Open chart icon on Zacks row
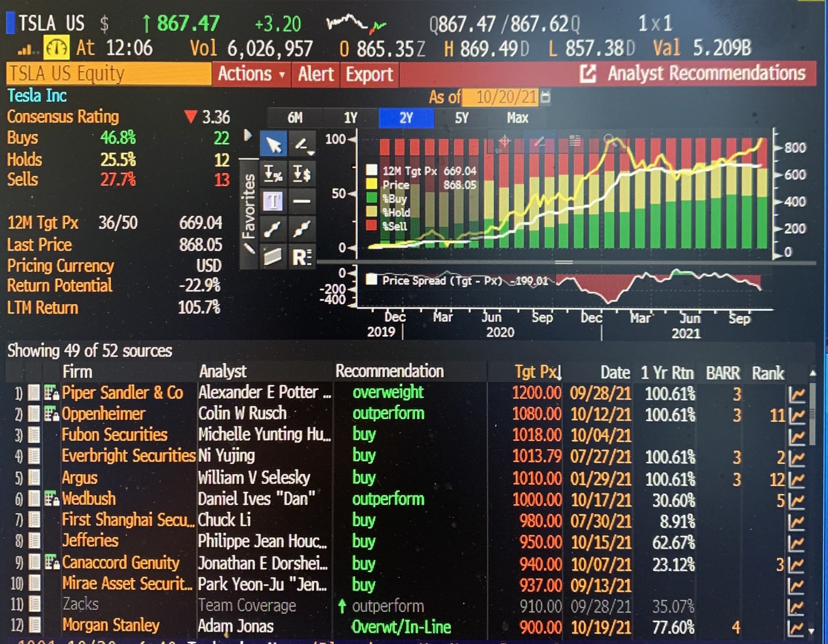 tap(796, 607)
